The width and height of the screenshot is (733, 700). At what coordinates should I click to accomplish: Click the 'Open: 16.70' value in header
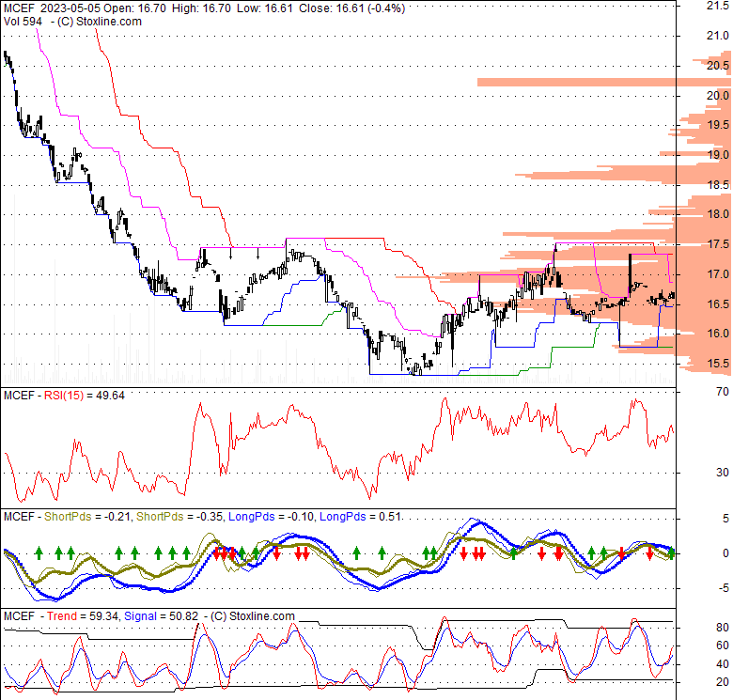click(134, 8)
